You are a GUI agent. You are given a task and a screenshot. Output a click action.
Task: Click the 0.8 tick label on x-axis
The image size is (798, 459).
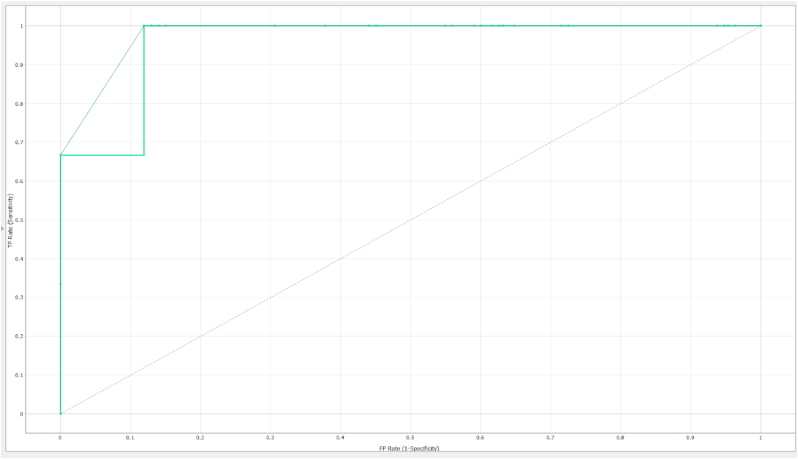[x=620, y=438]
